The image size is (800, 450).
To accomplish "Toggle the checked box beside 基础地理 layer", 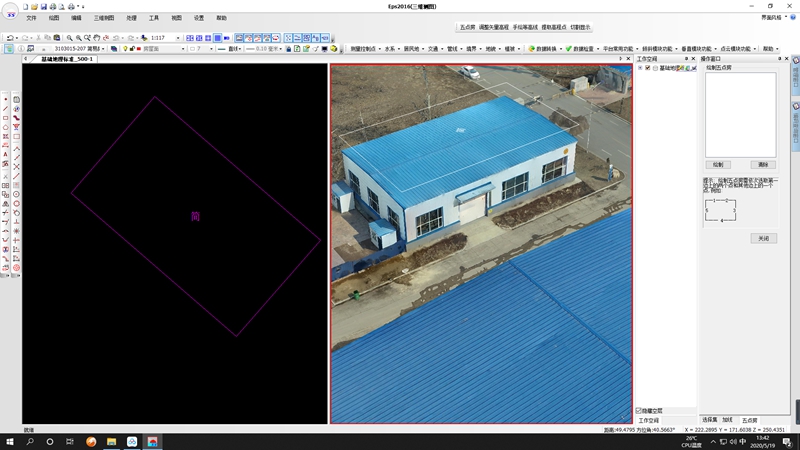I will pos(648,68).
